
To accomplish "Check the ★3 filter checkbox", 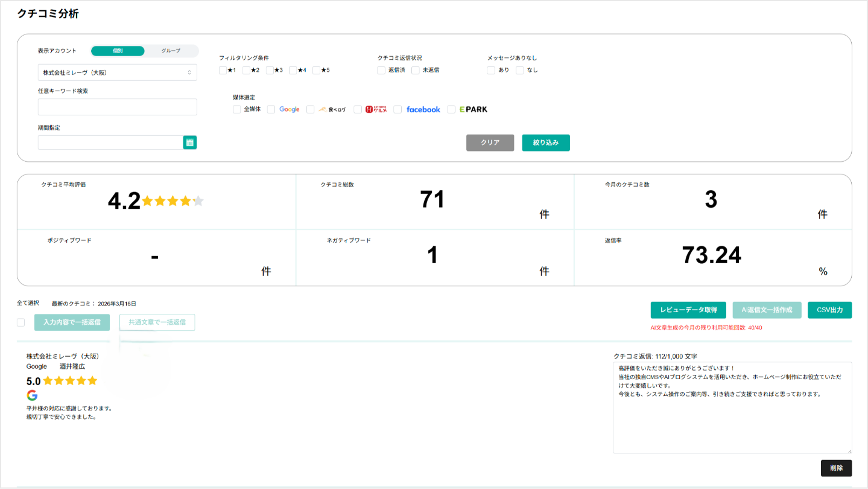I will (x=270, y=70).
